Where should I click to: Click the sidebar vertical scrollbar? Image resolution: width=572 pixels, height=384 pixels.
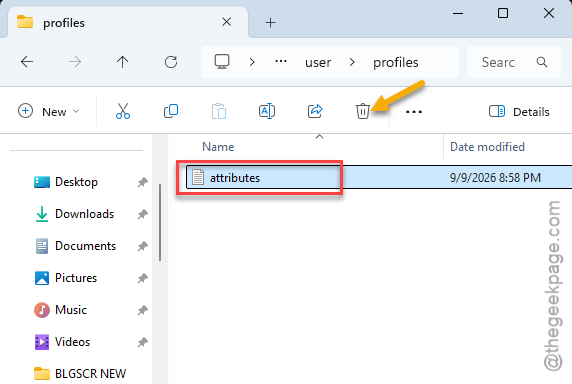(x=160, y=222)
